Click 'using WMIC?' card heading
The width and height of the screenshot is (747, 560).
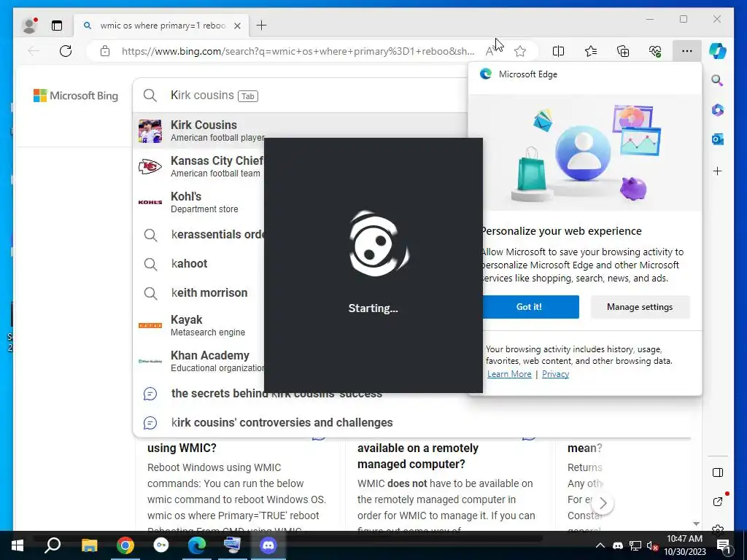pyautogui.click(x=182, y=448)
